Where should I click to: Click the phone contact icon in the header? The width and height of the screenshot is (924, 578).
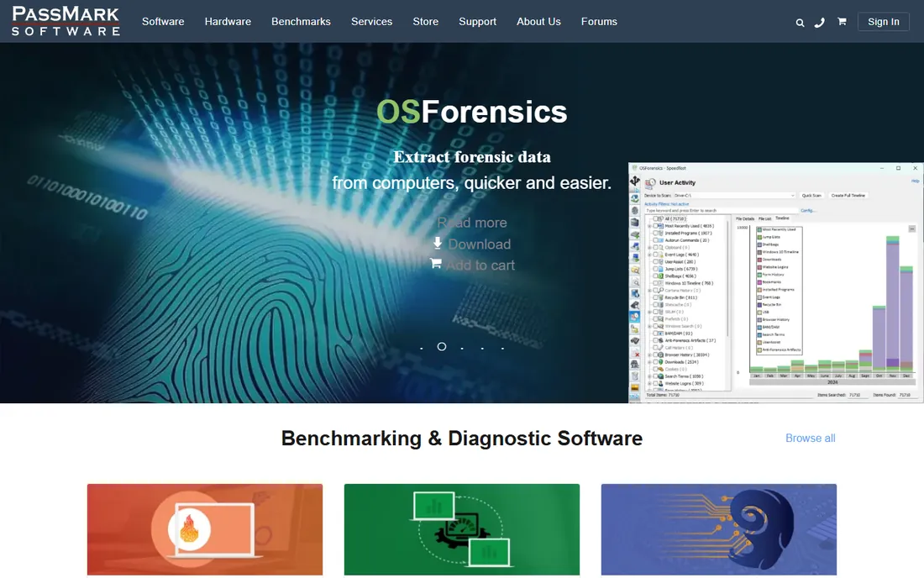tap(819, 23)
